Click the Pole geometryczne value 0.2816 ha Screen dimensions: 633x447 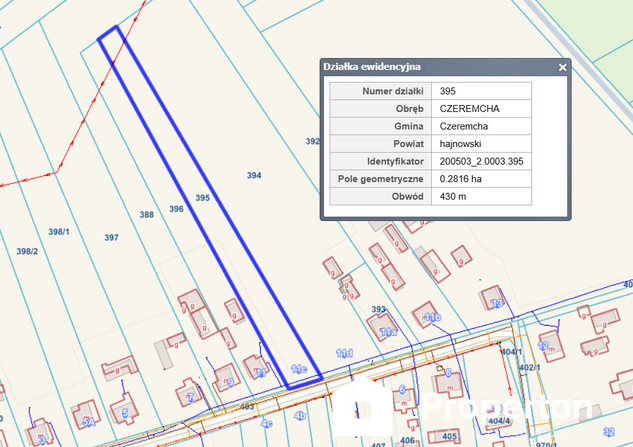coord(462,178)
